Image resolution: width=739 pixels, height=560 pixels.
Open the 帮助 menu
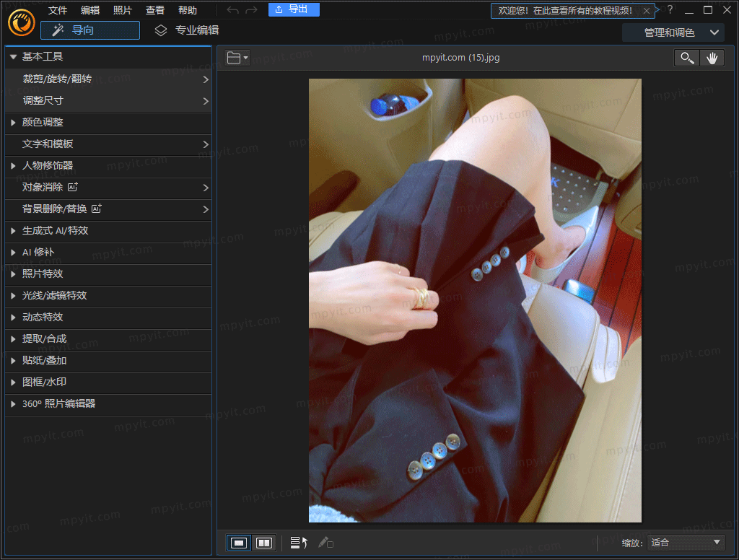pos(188,10)
